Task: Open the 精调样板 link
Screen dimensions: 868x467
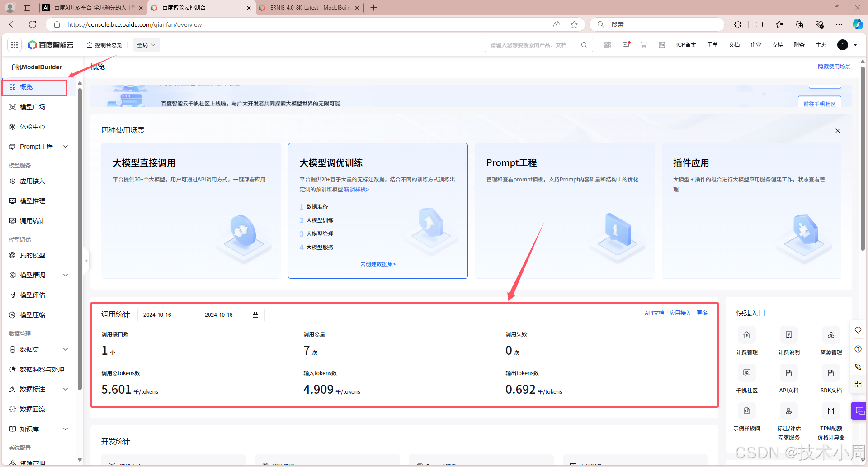Action: 356,190
